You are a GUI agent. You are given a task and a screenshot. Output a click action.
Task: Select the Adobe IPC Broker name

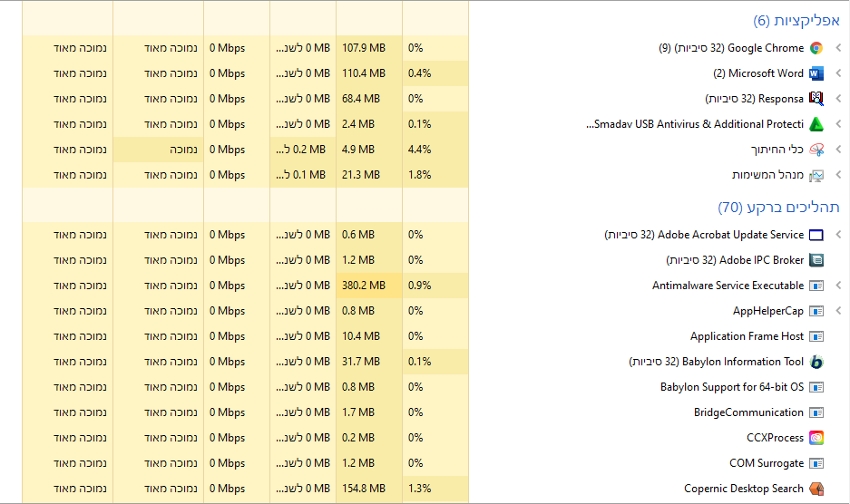click(x=735, y=260)
